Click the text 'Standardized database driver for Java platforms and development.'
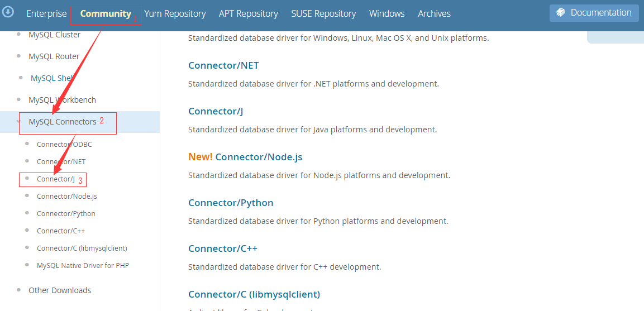 (x=313, y=130)
